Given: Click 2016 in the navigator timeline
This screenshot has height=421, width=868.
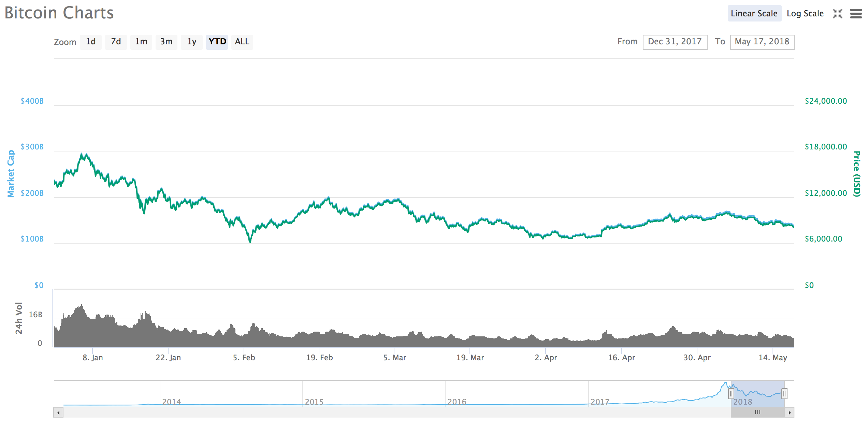Looking at the screenshot, I should tap(457, 402).
